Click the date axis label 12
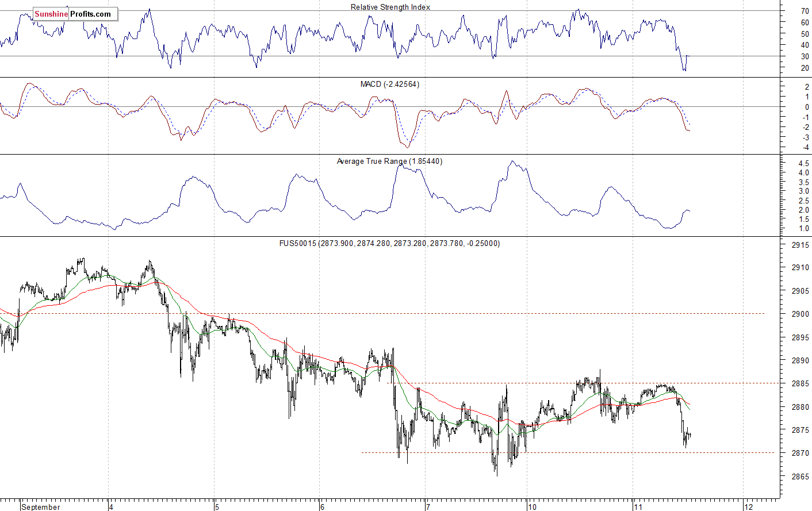The width and height of the screenshot is (812, 511). tap(749, 507)
